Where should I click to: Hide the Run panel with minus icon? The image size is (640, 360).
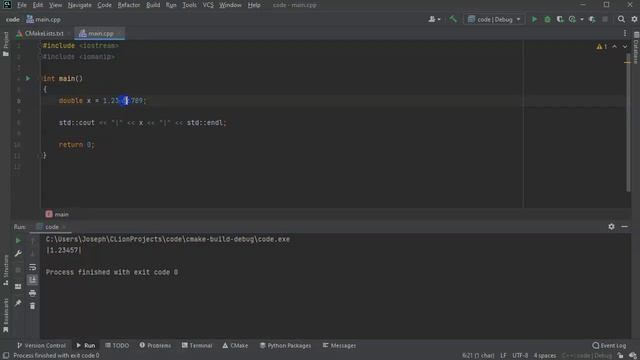pos(624,227)
